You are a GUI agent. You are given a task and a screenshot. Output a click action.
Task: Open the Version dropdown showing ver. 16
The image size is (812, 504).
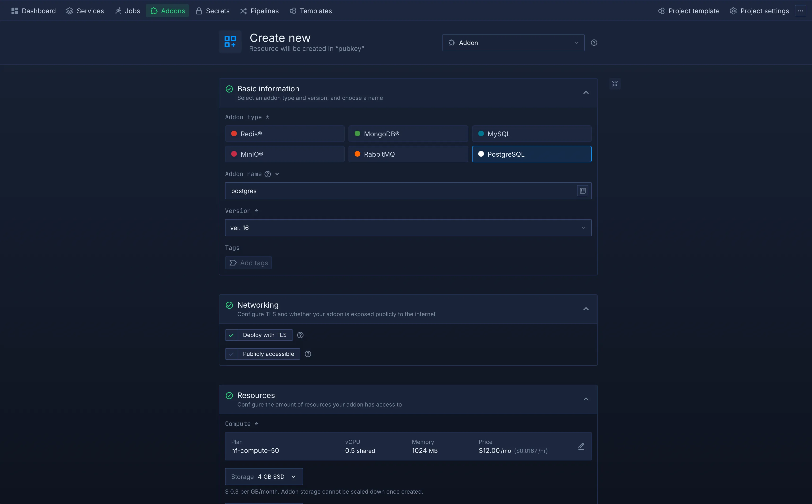408,228
